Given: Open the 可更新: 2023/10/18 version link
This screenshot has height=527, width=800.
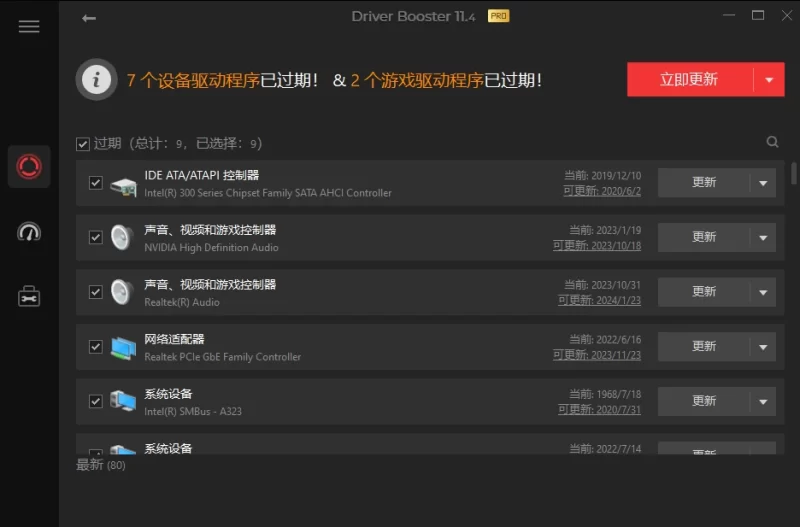Looking at the screenshot, I should pos(597,245).
